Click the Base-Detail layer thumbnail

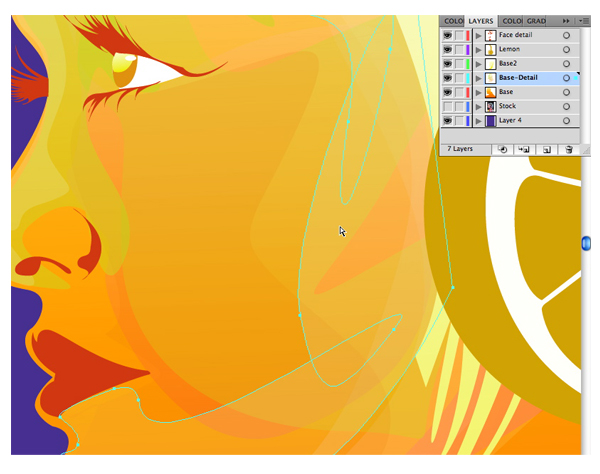click(491, 78)
